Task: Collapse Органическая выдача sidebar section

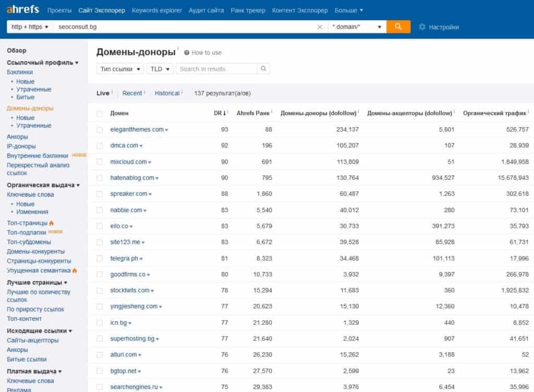Action: [x=43, y=185]
